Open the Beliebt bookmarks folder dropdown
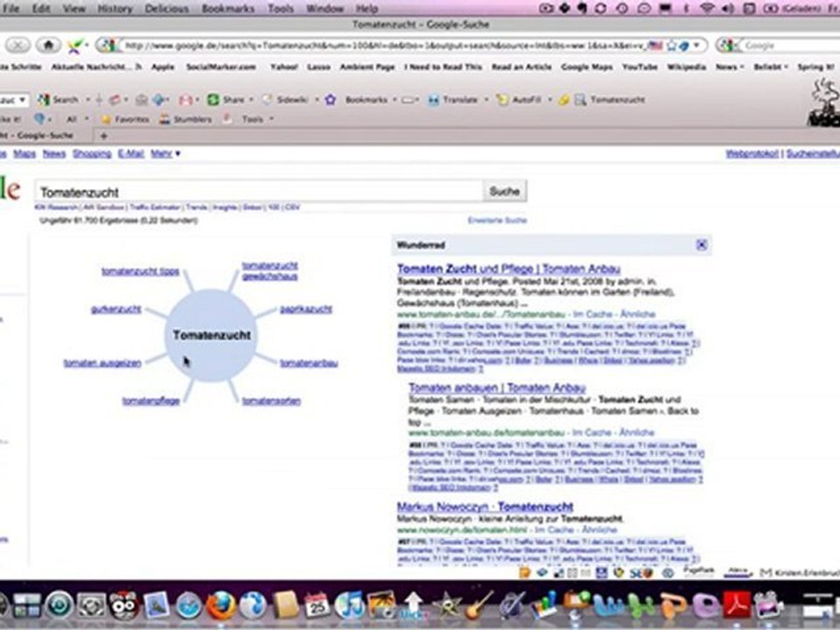The image size is (840, 630). pos(771,67)
